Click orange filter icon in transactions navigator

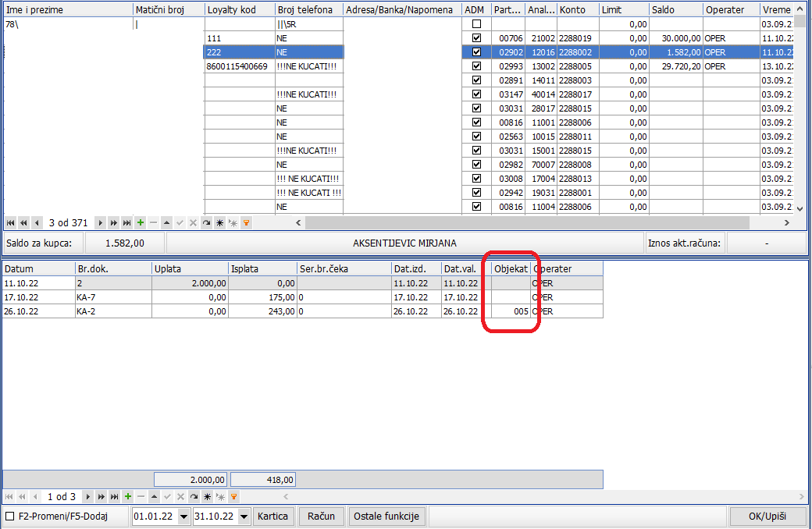tap(233, 496)
